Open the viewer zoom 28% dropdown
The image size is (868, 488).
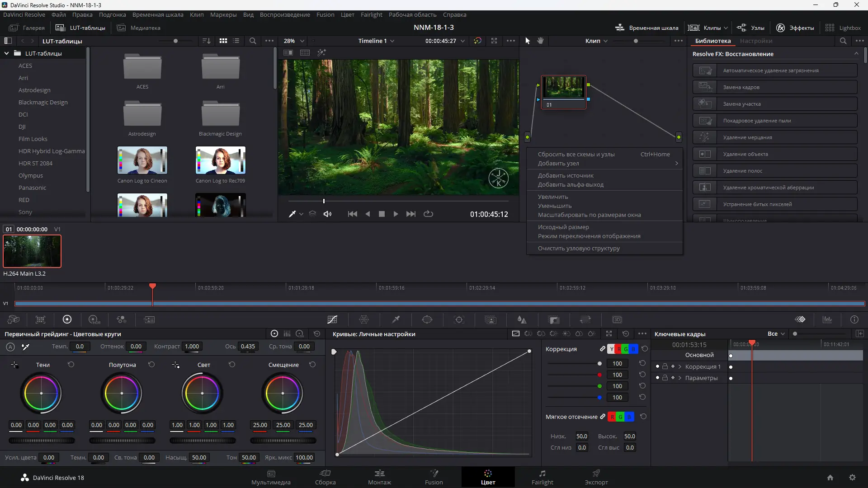tap(294, 41)
